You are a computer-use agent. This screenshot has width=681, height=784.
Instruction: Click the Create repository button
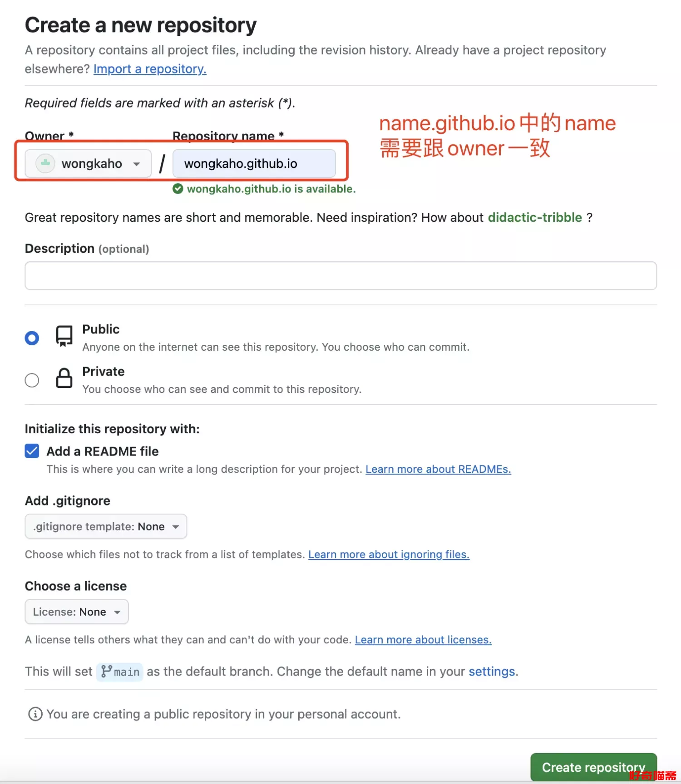coord(593,767)
